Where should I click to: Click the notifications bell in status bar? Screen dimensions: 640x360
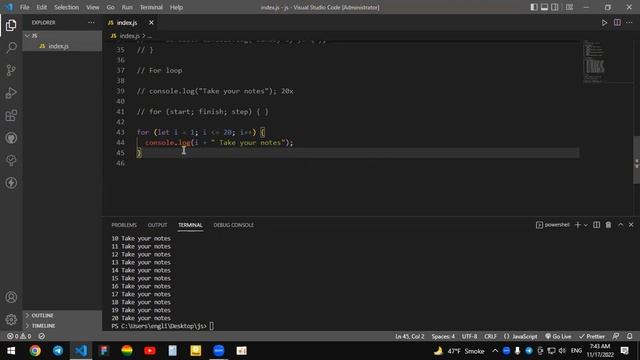click(629, 336)
